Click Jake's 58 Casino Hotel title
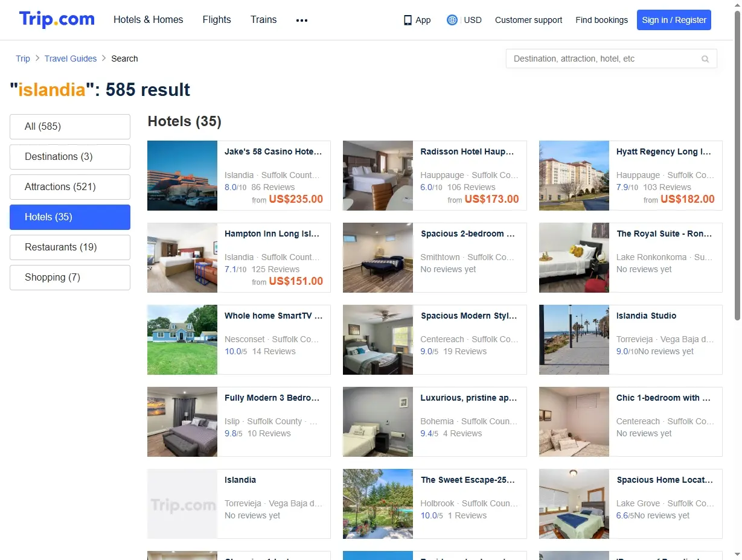Image resolution: width=742 pixels, height=560 pixels. click(x=273, y=152)
